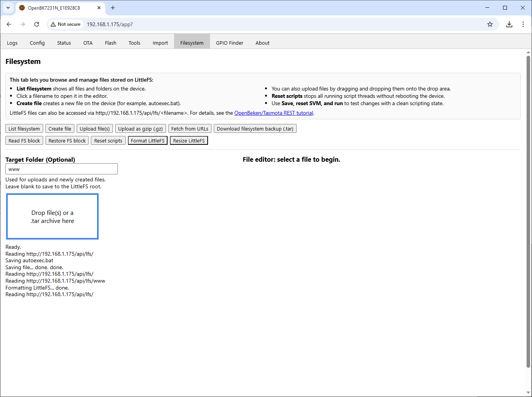Click the Reset scripts button
The height and width of the screenshot is (397, 532).
coord(108,141)
